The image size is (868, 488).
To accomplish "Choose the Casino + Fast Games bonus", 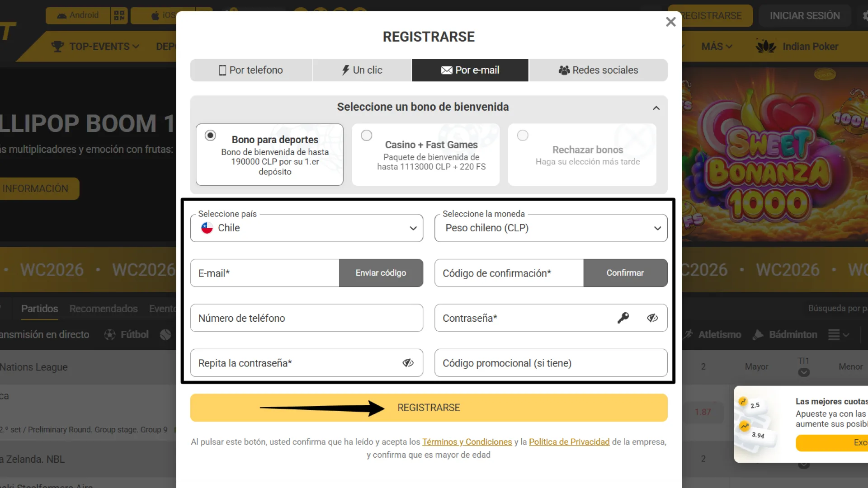I will click(426, 155).
